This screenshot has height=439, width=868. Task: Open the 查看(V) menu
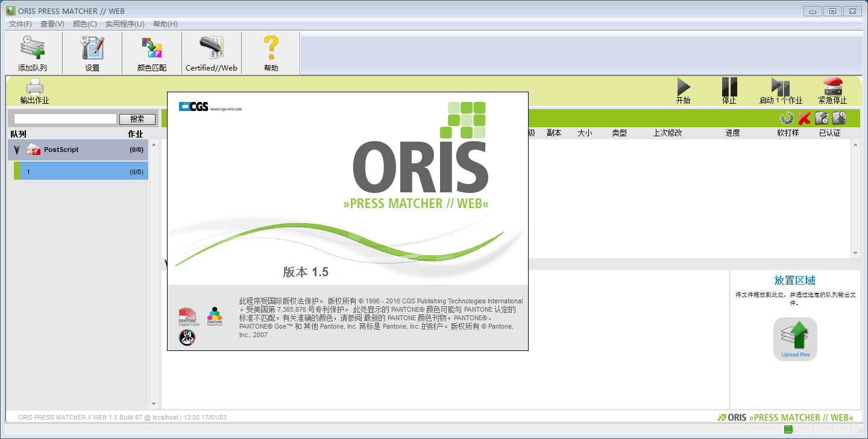pos(52,24)
